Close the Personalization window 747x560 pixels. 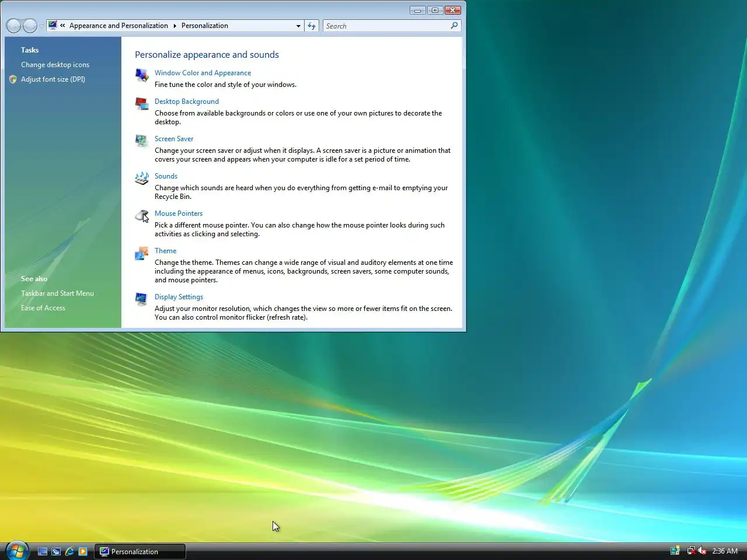coord(453,10)
